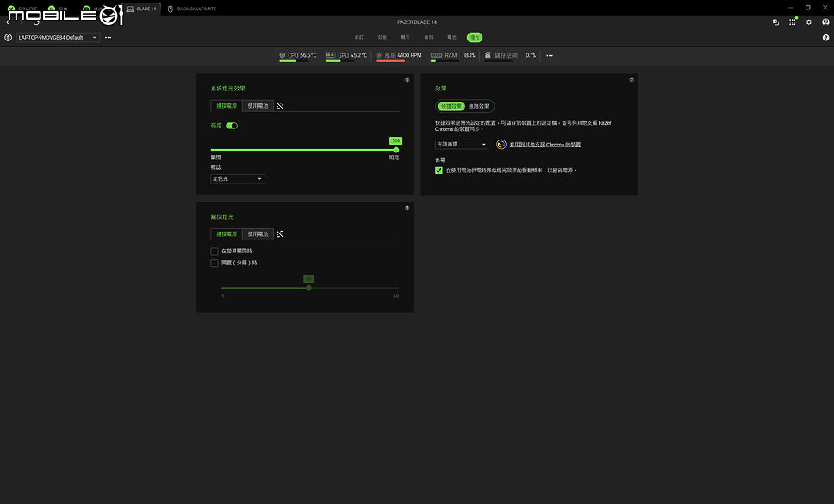834x504 pixels.
Task: Click the idle minutes slider handle
Action: pos(308,288)
